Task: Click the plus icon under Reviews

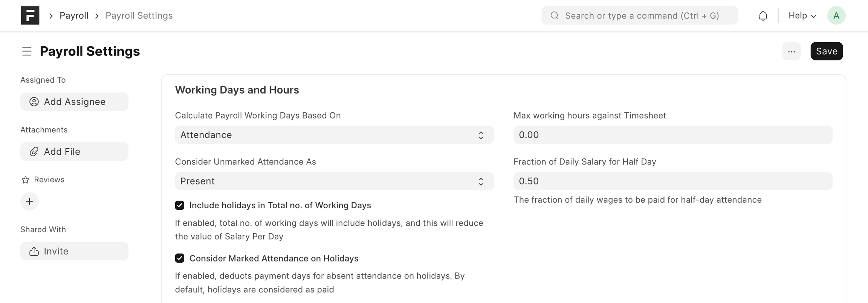Action: 29,201
